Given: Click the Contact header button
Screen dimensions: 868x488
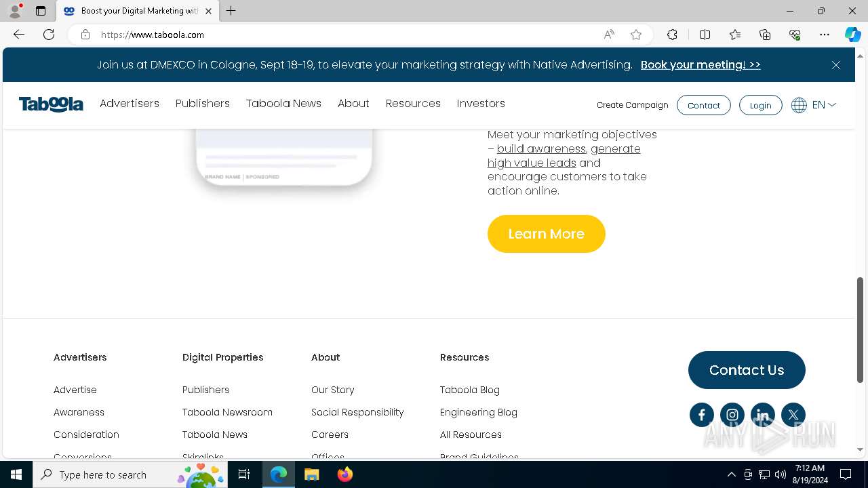Looking at the screenshot, I should pos(704,105).
